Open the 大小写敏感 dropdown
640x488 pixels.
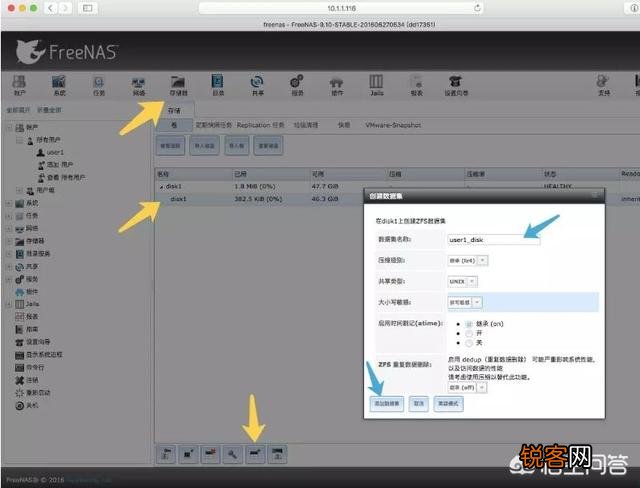[x=465, y=302]
